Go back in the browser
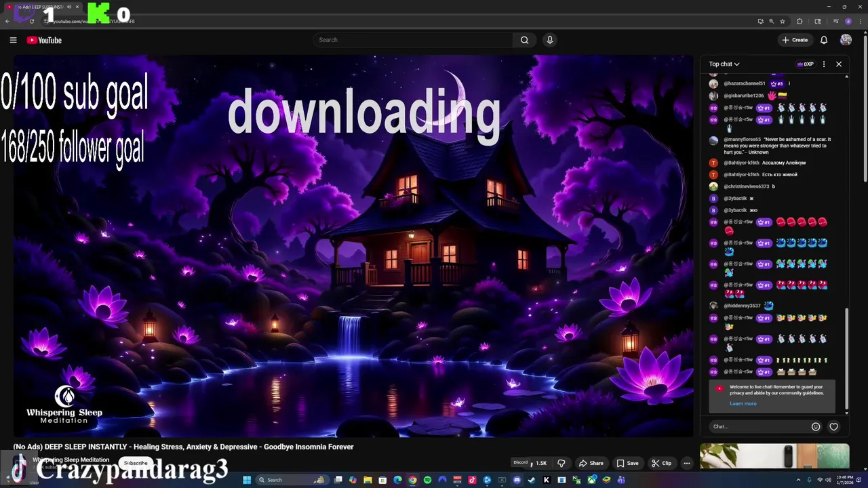Viewport: 868px width, 488px height. [x=7, y=21]
